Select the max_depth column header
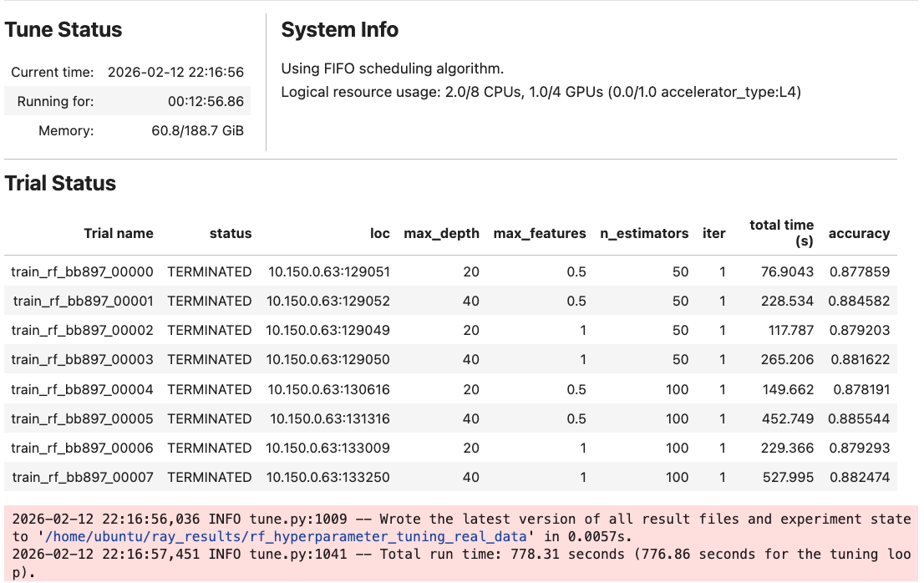924x583 pixels. click(x=441, y=234)
